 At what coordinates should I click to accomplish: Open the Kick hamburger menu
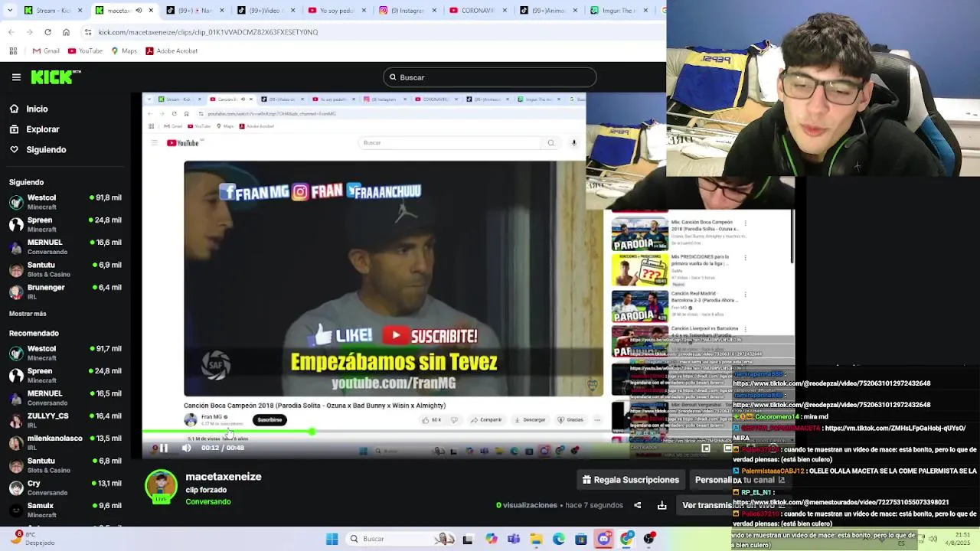(x=16, y=77)
